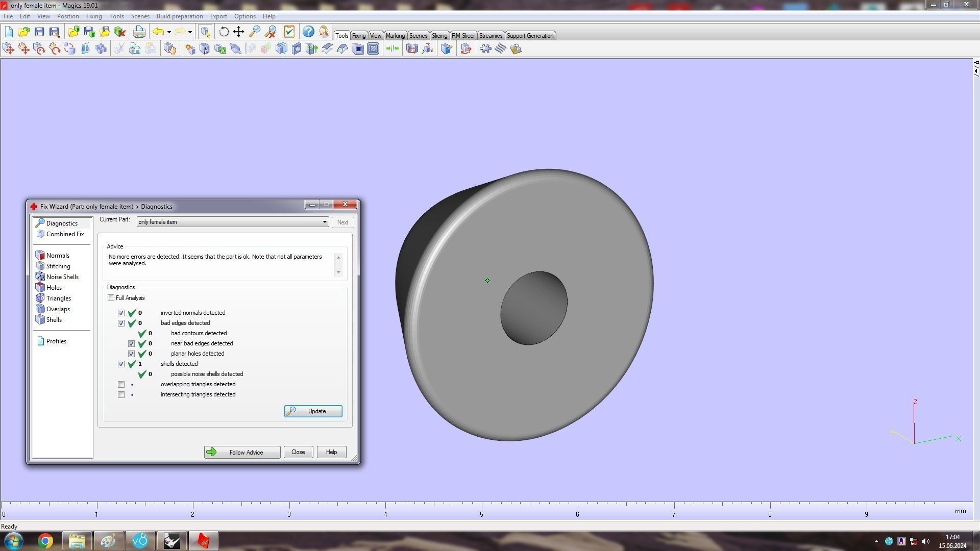The image size is (980, 551).
Task: Click the New project icon
Action: tap(9, 32)
